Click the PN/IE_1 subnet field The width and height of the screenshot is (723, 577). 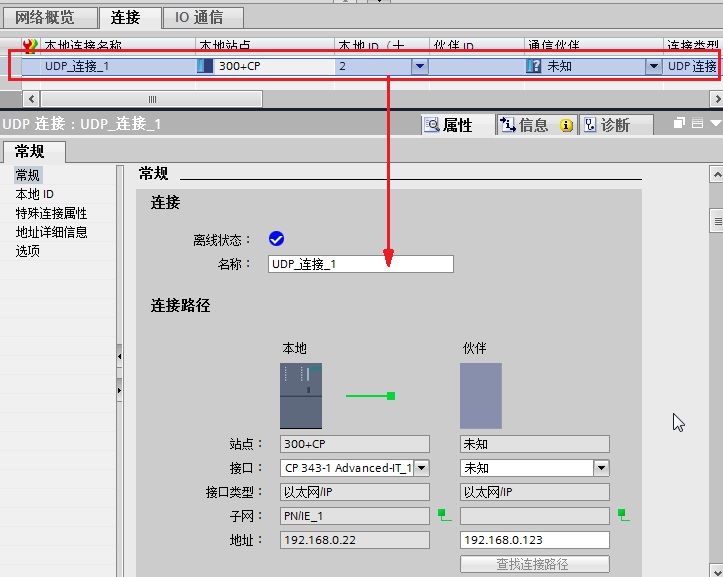point(355,516)
